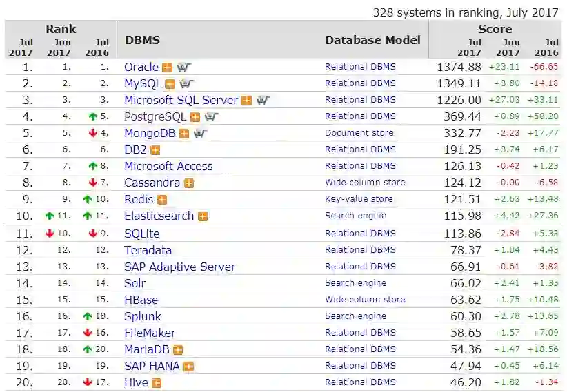The image size is (567, 392).
Task: Click the orange plus icon beside Redis
Action: [162, 200]
